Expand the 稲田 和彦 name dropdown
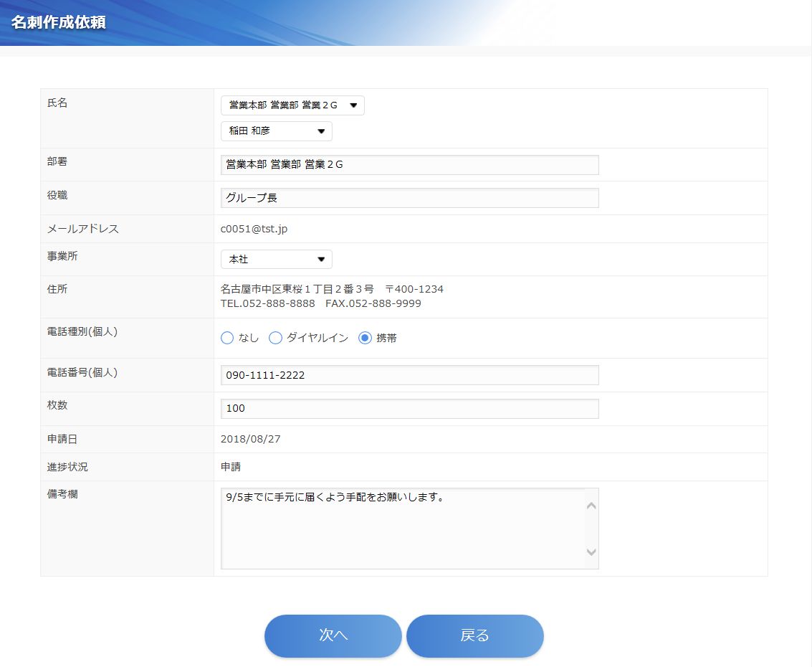 coord(276,131)
